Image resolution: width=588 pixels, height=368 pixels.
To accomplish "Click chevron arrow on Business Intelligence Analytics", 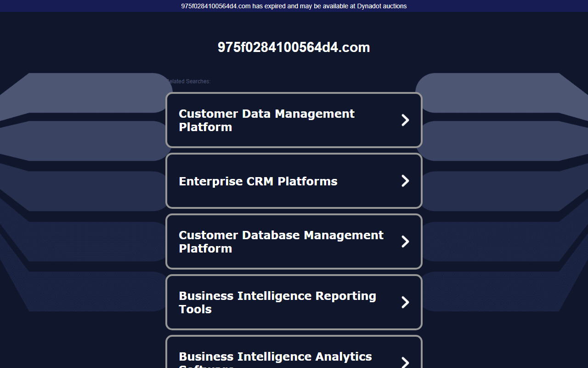I will (405, 362).
